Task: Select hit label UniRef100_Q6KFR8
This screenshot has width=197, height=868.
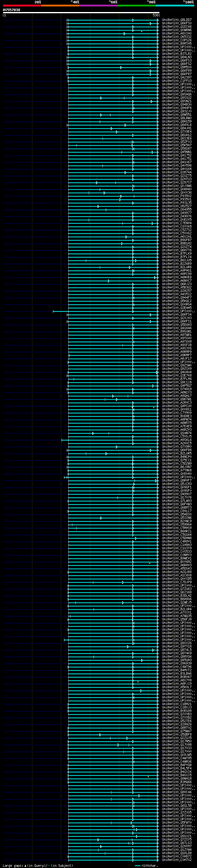Action: [177, 450]
